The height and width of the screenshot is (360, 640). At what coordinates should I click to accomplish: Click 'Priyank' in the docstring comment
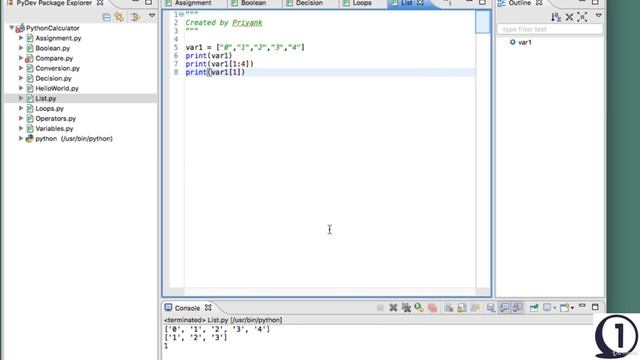pyautogui.click(x=247, y=23)
